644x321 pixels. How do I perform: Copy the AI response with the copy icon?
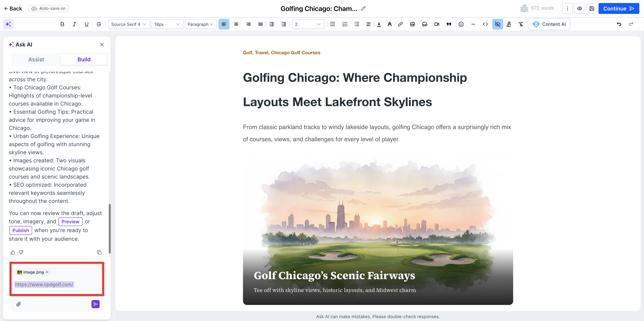(99, 252)
